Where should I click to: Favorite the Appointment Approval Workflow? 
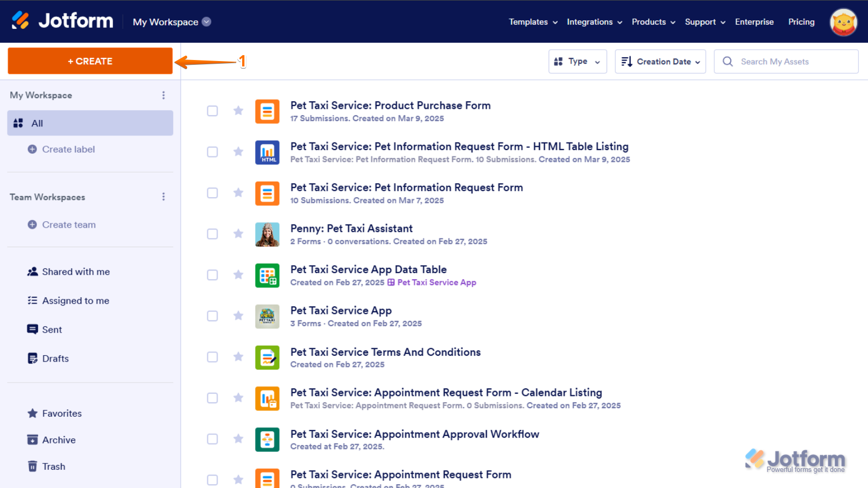pos(238,439)
